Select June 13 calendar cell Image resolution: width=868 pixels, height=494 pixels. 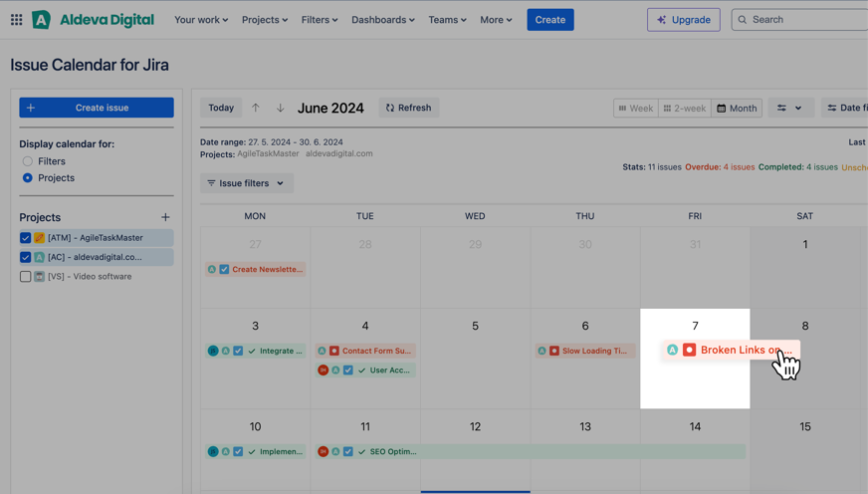click(585, 450)
